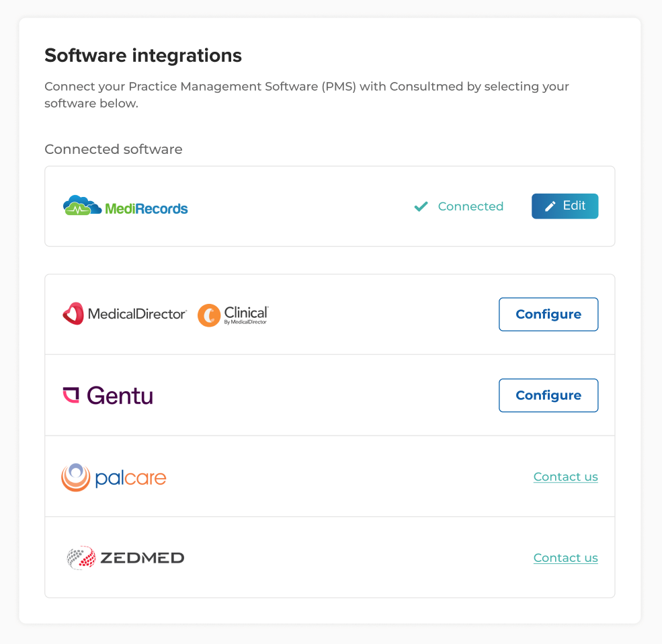
Task: Click the pink Gentu logo mark
Action: 71,395
